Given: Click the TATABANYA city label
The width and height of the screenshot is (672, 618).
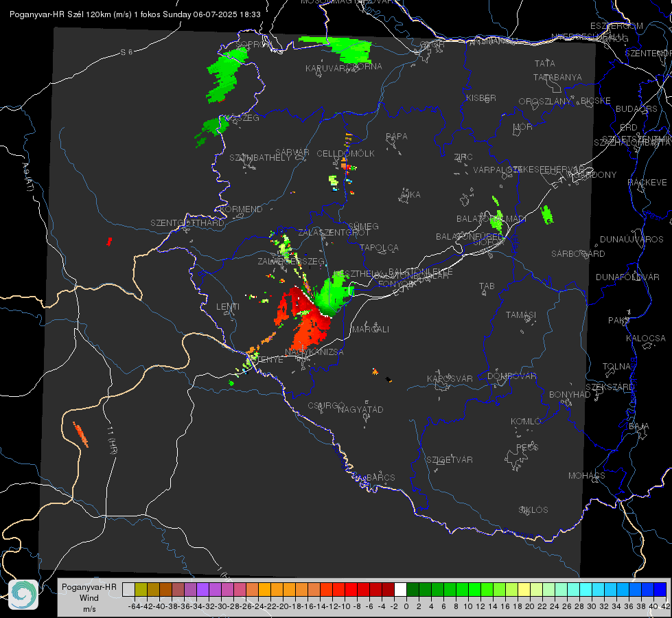Looking at the screenshot, I should [x=557, y=77].
